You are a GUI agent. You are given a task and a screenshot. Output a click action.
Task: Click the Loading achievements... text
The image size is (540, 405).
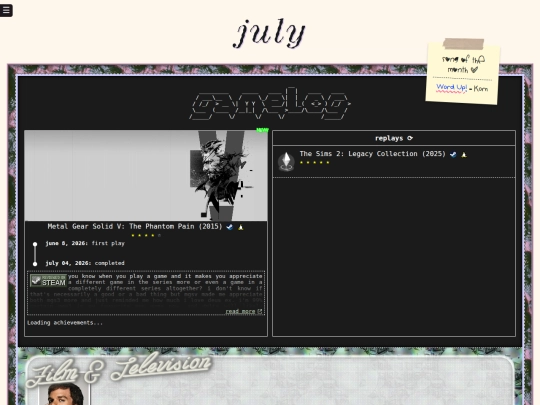click(x=65, y=323)
